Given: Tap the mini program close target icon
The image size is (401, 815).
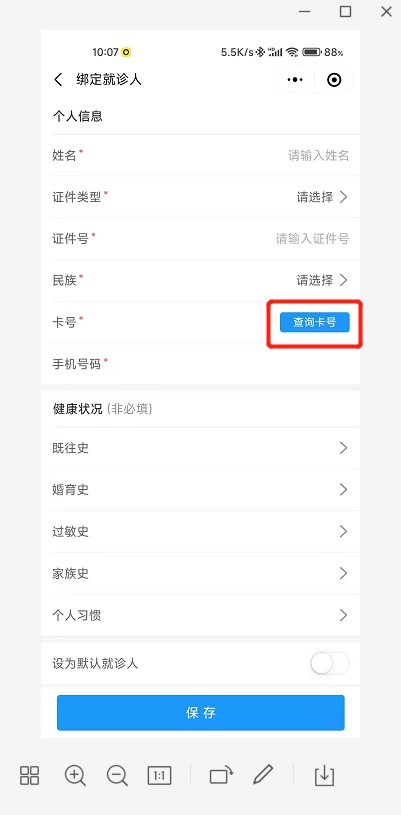Looking at the screenshot, I should pos(334,80).
